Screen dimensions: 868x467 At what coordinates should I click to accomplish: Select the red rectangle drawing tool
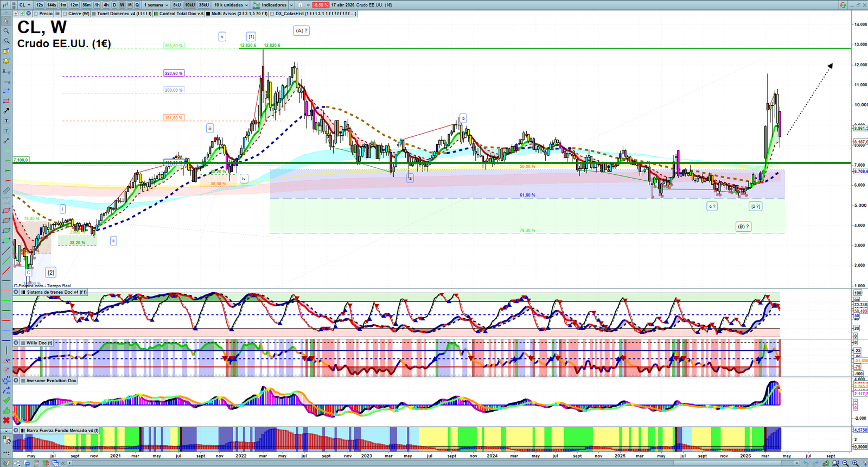[x=7, y=101]
